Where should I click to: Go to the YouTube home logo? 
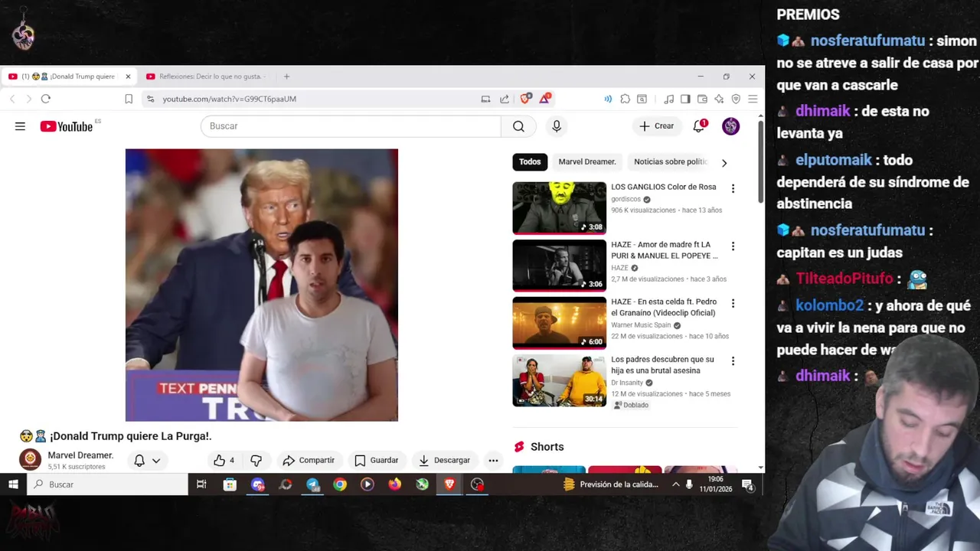pos(67,126)
